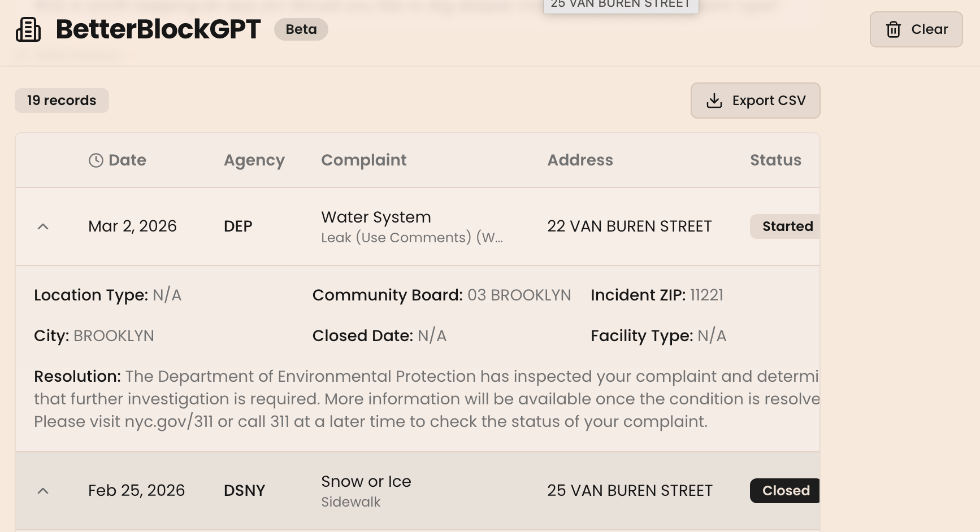Click the Closed status badge
The width and height of the screenshot is (980, 532).
[786, 491]
